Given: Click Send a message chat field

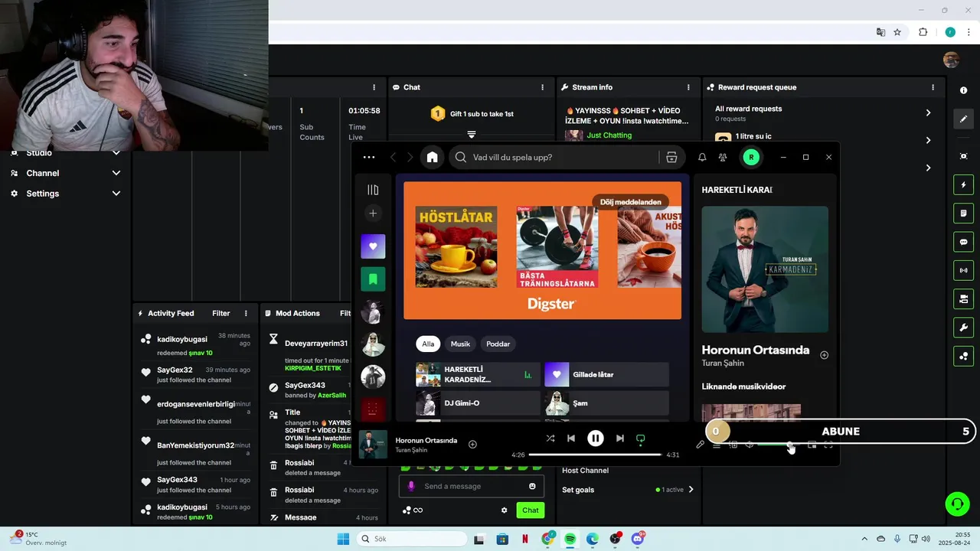Looking at the screenshot, I should pyautogui.click(x=471, y=486).
